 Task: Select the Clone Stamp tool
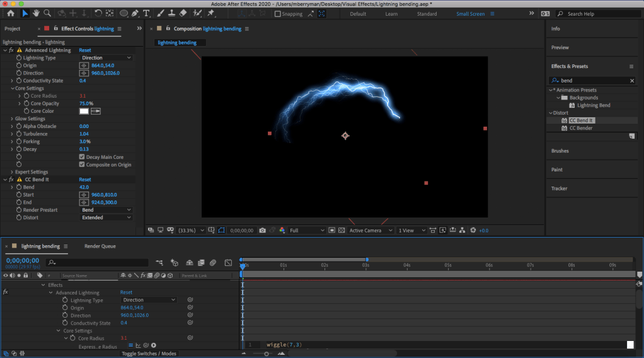pos(172,13)
